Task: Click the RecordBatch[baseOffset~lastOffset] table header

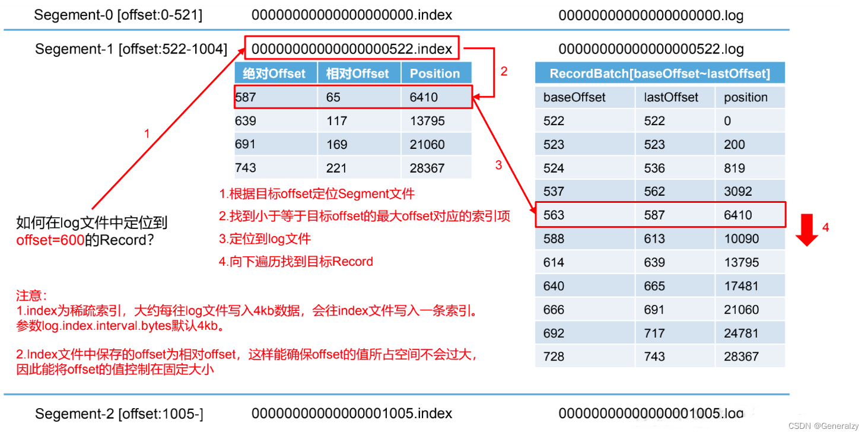Action: tap(659, 74)
